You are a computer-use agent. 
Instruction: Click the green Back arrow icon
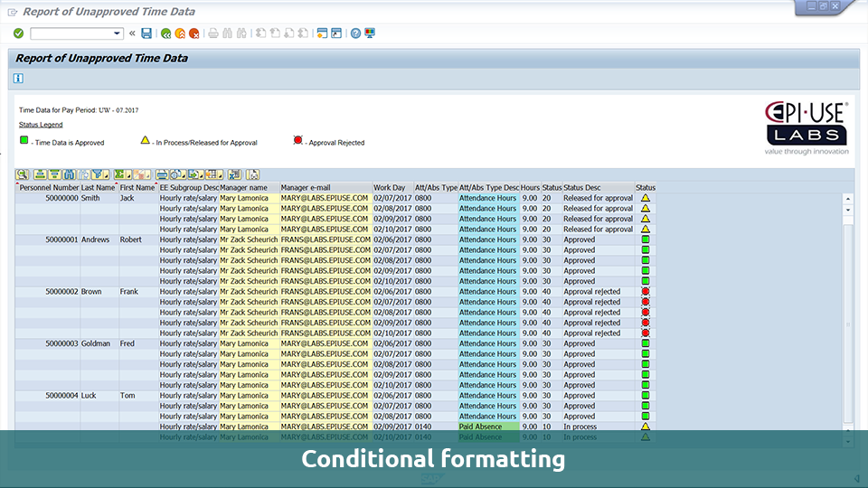point(165,33)
